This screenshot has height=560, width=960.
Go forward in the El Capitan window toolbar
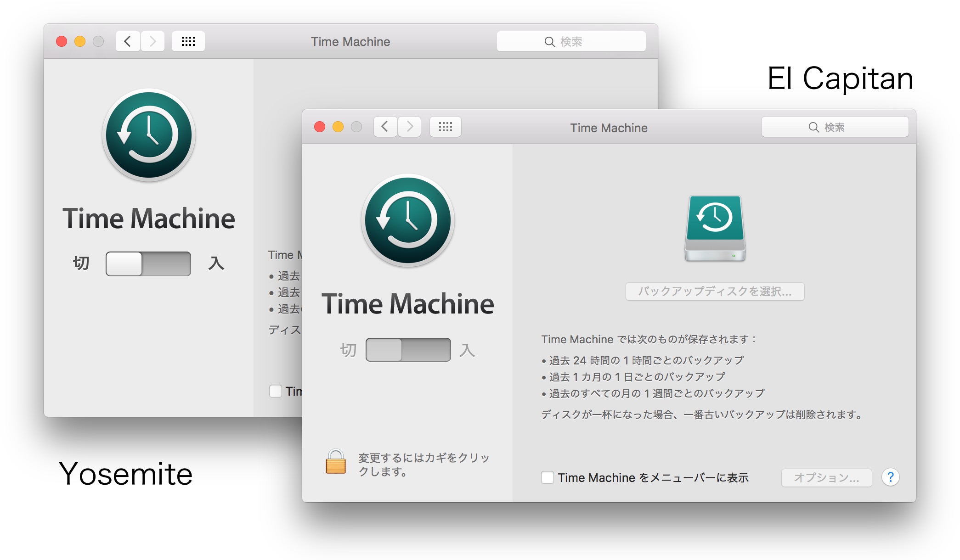pos(410,127)
